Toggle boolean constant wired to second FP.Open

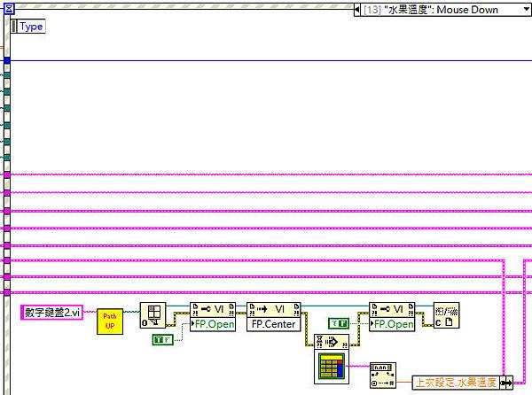(339, 323)
